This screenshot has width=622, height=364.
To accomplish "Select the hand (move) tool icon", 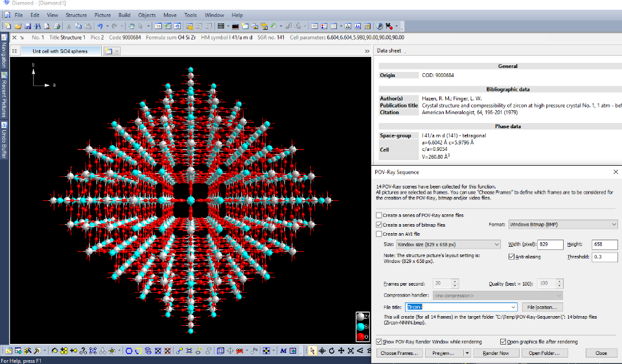I will pos(132,26).
